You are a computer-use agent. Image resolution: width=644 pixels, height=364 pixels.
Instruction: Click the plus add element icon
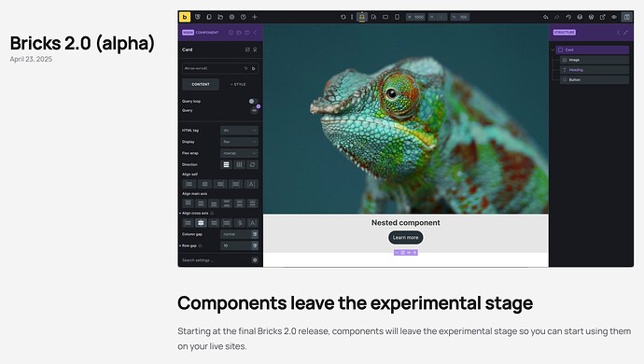tap(254, 17)
